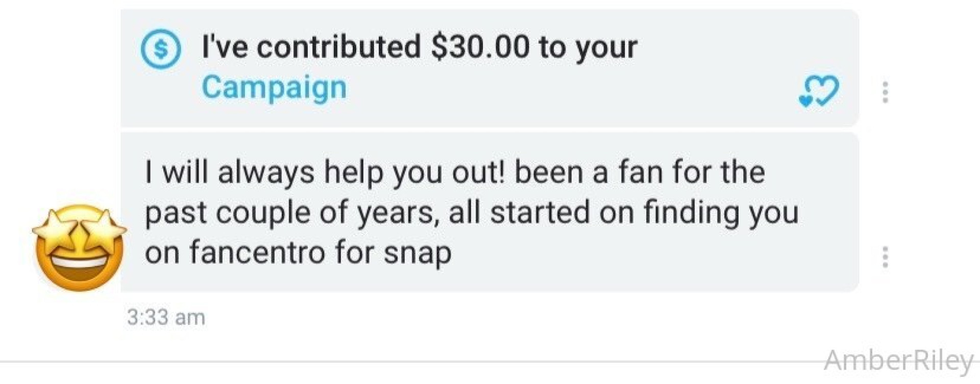This screenshot has width=980, height=384.
Task: Click the dollar sign contribution icon
Action: point(161,49)
